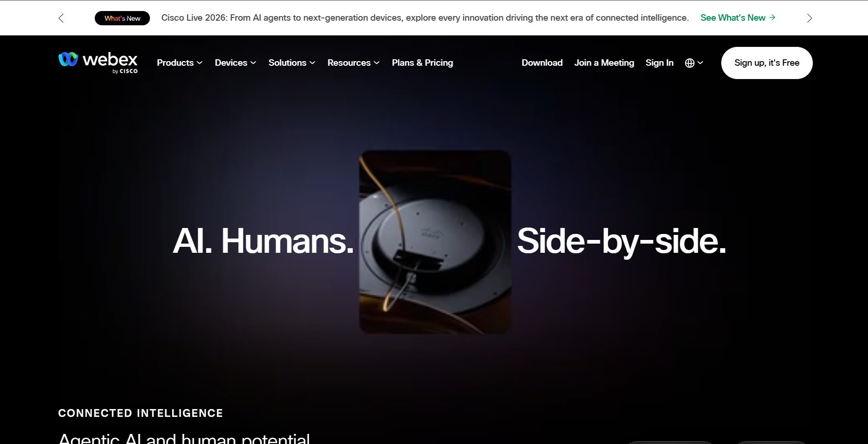Click the Cisco device hero image
This screenshot has height=444, width=868.
(x=435, y=242)
